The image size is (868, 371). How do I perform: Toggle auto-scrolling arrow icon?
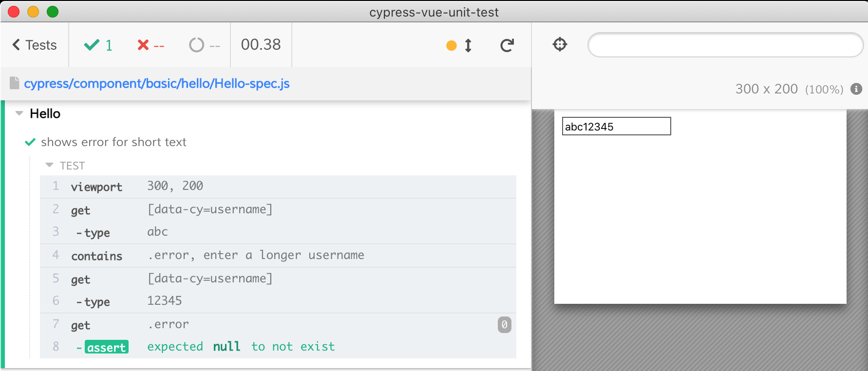(468, 45)
